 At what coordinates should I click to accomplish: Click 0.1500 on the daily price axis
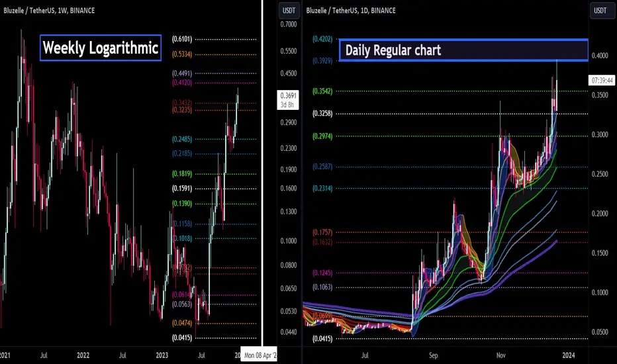pyautogui.click(x=600, y=253)
